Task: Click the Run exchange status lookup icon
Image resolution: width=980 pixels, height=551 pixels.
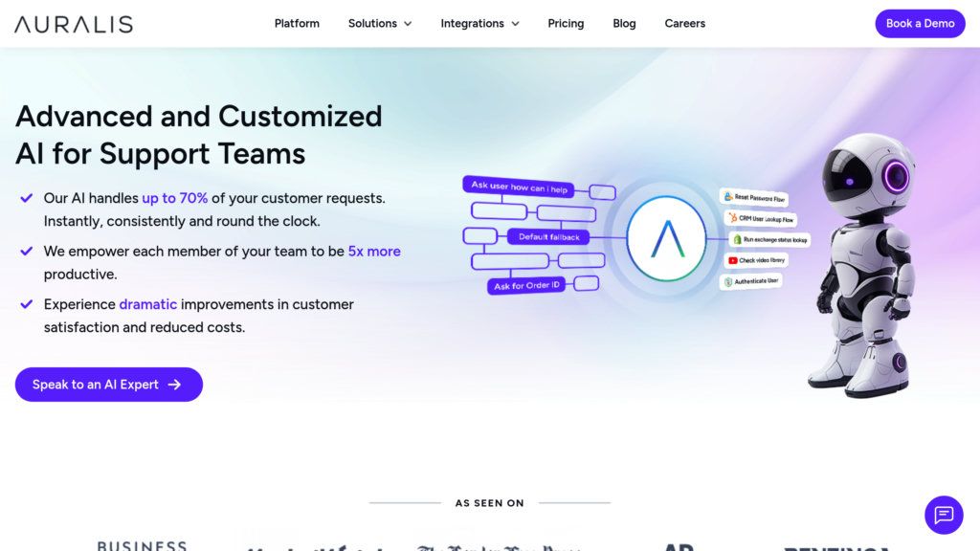Action: (x=738, y=239)
